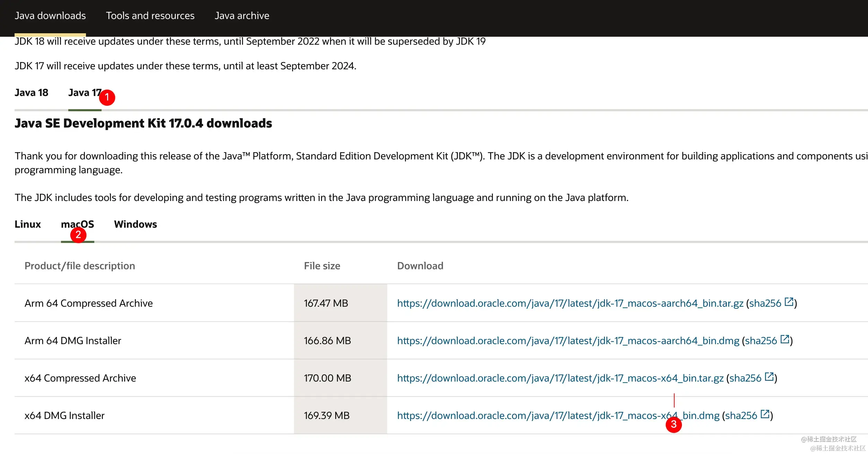Open sha256 link for Arm 64 Compressed Archive
Viewport: 868px width, 454px height.
(765, 303)
